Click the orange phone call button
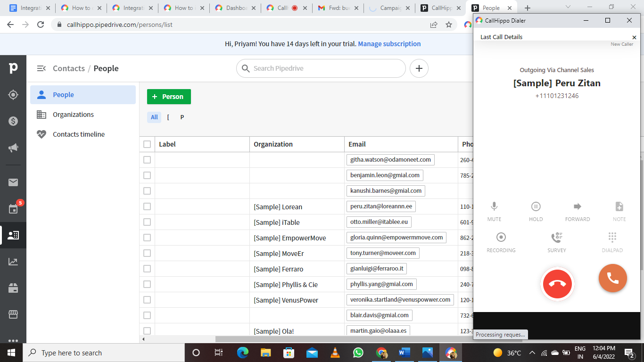 613,278
